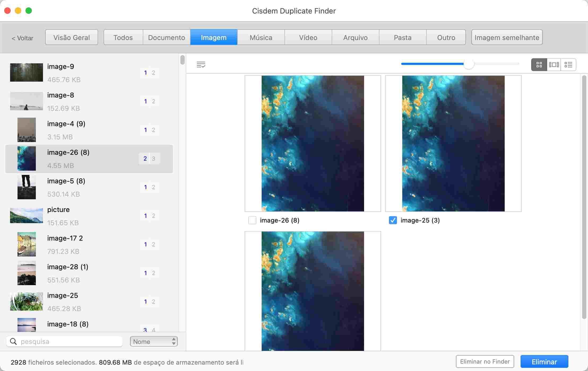Image resolution: width=588 pixels, height=371 pixels.
Task: Switch to list view icon
Action: [569, 64]
